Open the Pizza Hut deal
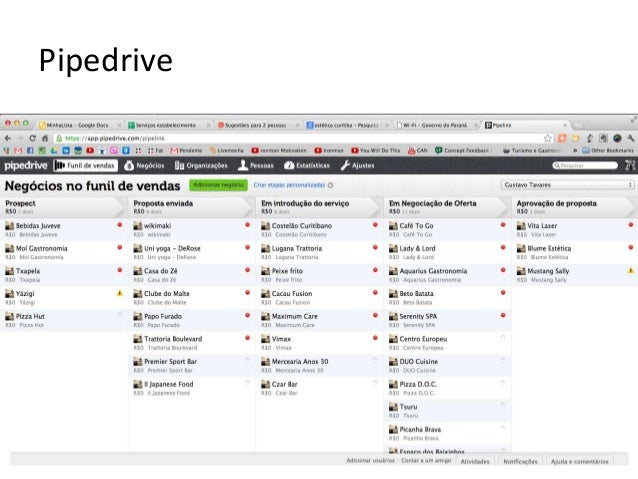This screenshot has height=479, width=638. coord(64,320)
